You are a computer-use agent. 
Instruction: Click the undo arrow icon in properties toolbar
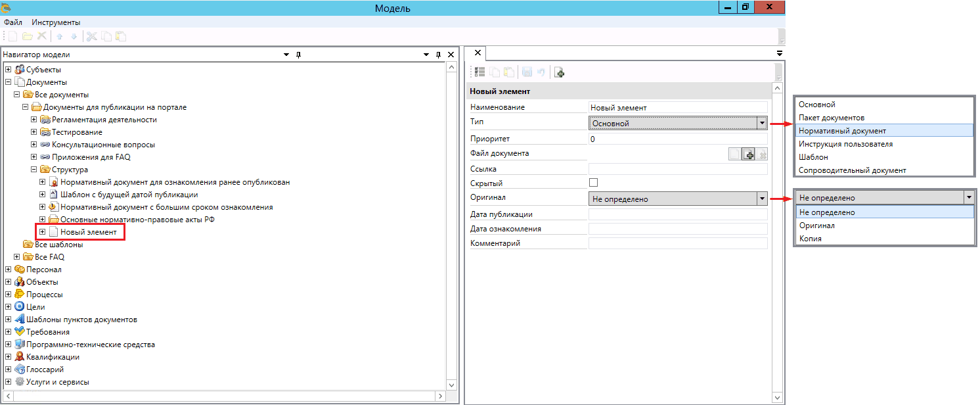coord(541,73)
